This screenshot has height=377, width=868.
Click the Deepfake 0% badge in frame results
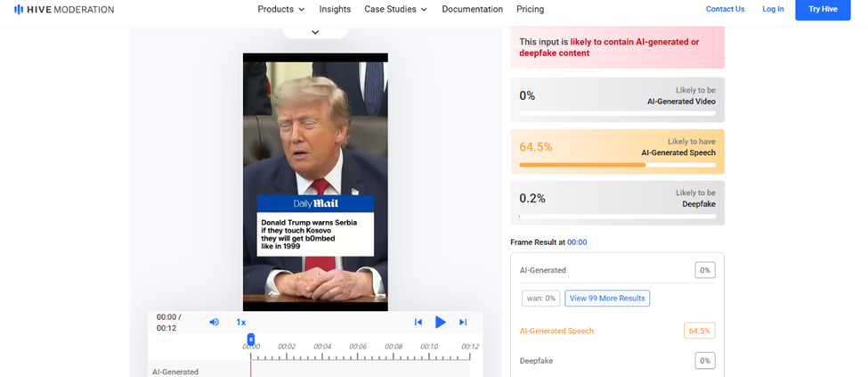coord(705,361)
